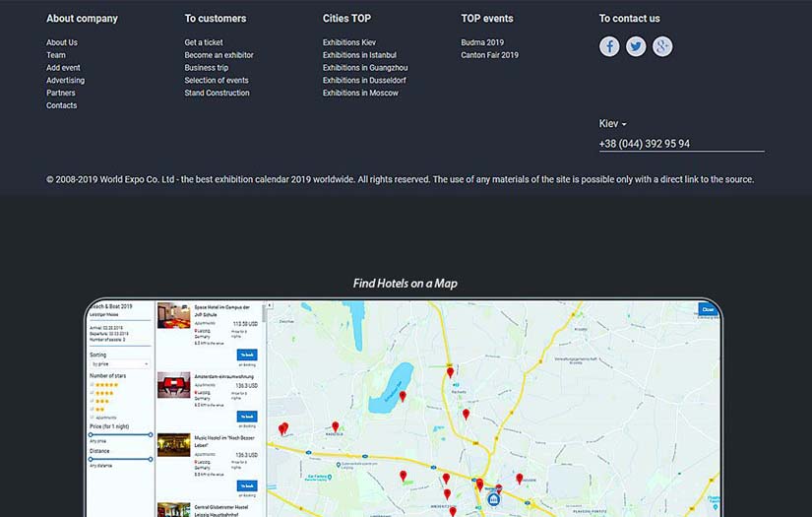
Task: Open Become an exhibitor link
Action: 219,55
